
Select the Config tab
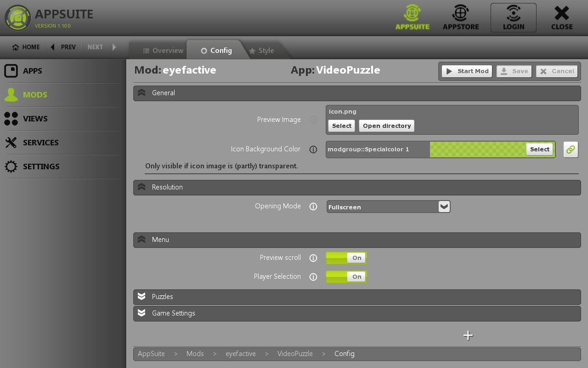click(216, 51)
